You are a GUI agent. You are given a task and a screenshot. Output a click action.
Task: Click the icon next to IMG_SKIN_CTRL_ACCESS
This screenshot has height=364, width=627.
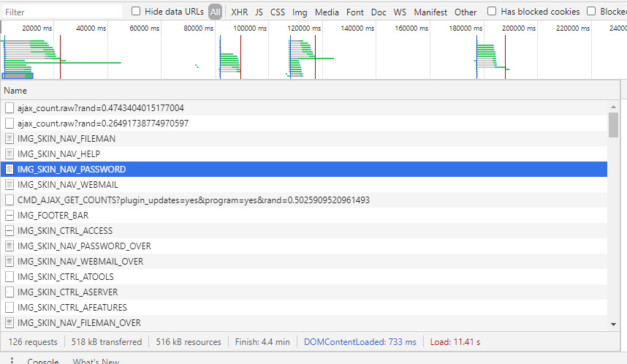[9, 231]
